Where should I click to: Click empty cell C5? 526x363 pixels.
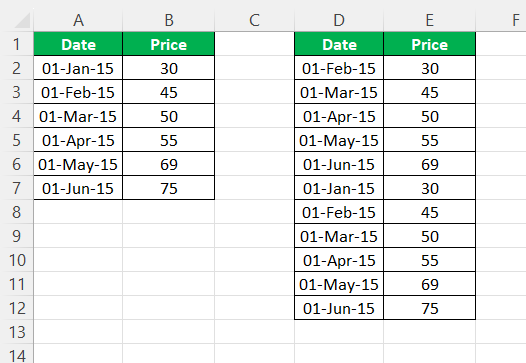coord(255,140)
